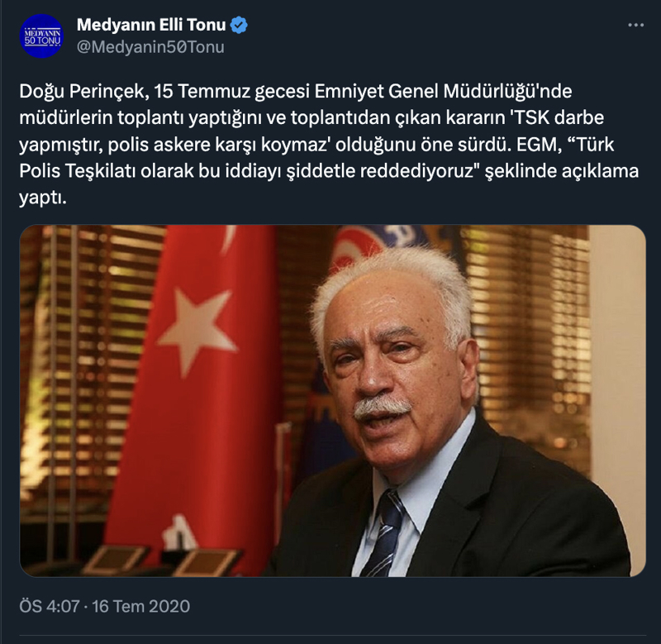Click "Emniyet Genel Müdürlüğü'nde" in the tweet
Screen dimensions: 661x644
point(443,92)
